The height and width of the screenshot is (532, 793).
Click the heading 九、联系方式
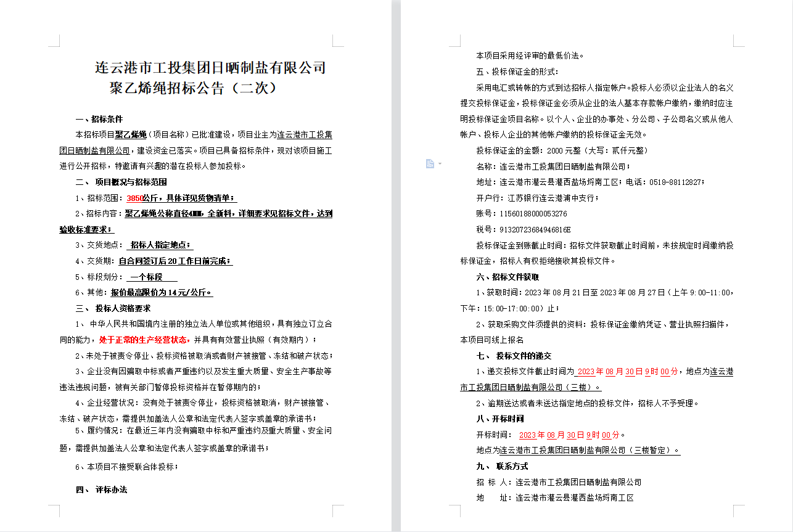click(502, 466)
